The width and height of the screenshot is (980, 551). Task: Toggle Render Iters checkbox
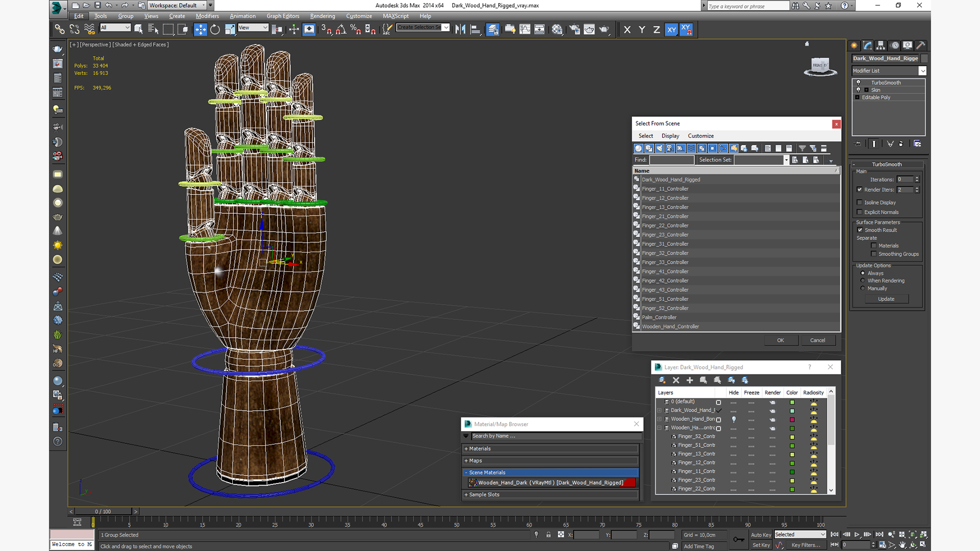(860, 189)
